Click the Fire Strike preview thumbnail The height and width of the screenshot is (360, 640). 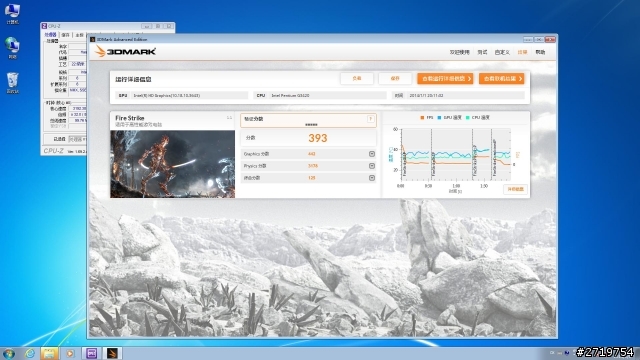(172, 164)
